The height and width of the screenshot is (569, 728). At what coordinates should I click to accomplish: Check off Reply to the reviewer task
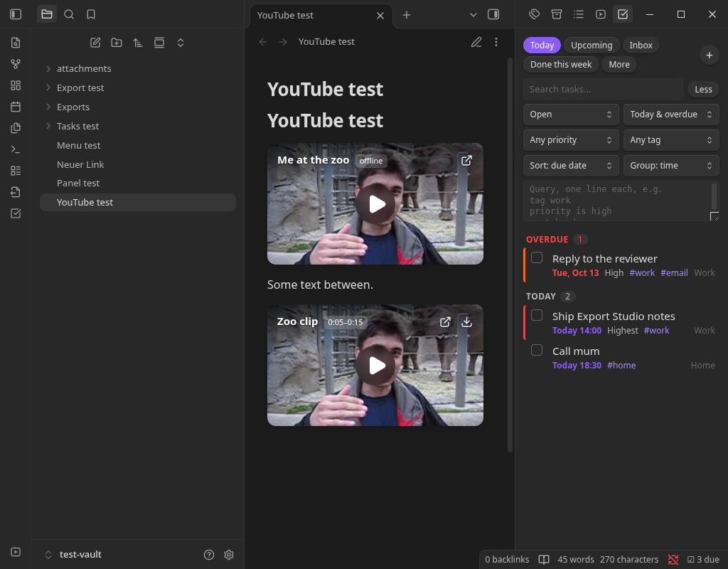[537, 257]
